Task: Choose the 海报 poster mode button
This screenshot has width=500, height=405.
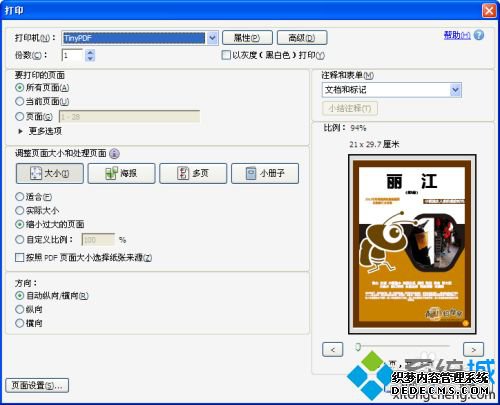Action: point(121,173)
